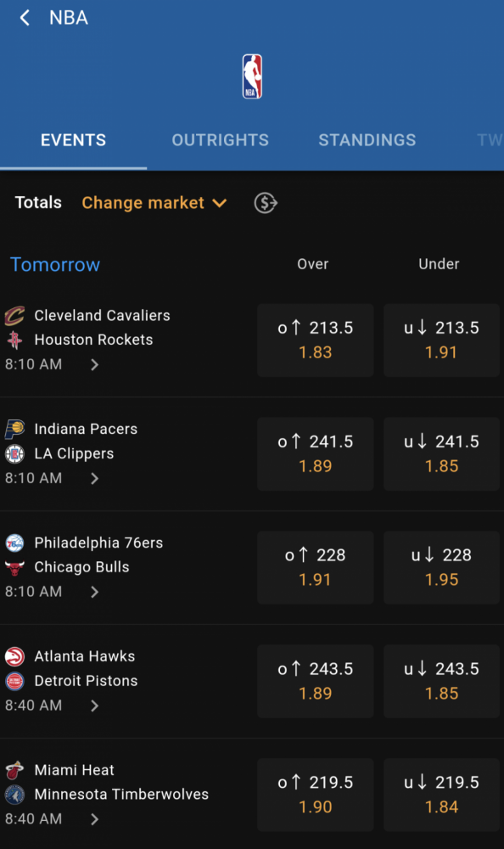This screenshot has height=849, width=504.
Task: Tap the Indiana Pacers team logo
Action: tap(14, 429)
